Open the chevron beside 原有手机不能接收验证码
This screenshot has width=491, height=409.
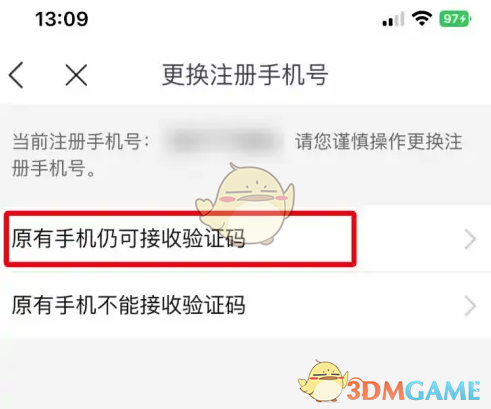coord(470,306)
